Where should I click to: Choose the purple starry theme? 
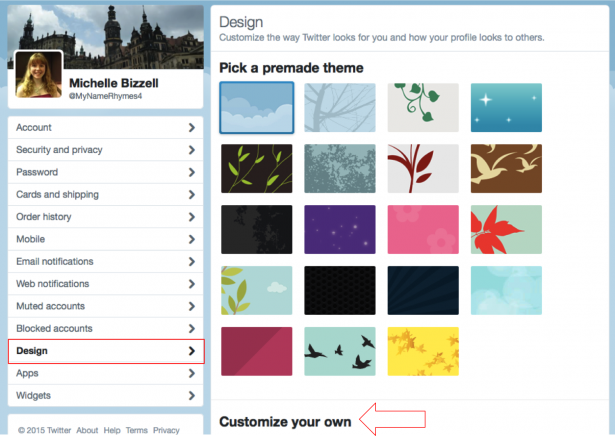pos(340,229)
